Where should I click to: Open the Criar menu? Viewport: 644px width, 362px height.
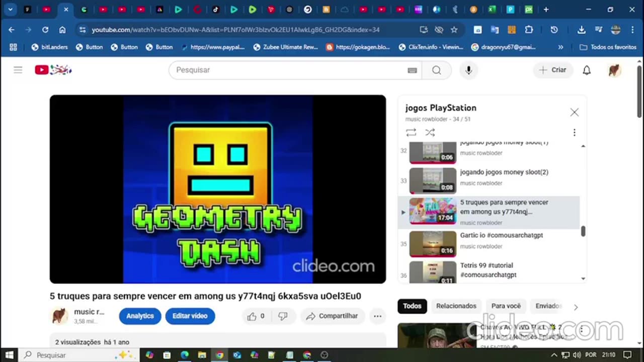point(553,70)
